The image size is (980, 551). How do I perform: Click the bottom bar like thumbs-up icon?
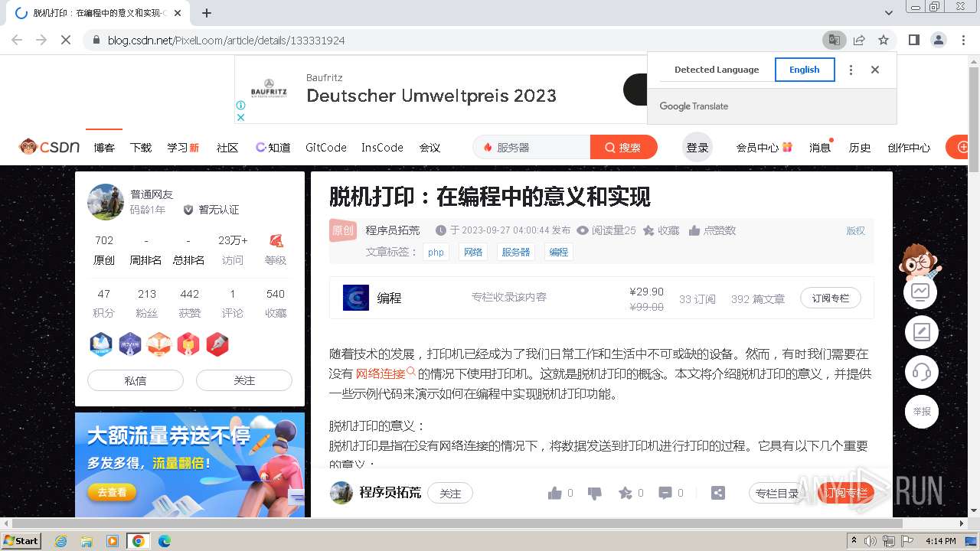pyautogui.click(x=555, y=493)
